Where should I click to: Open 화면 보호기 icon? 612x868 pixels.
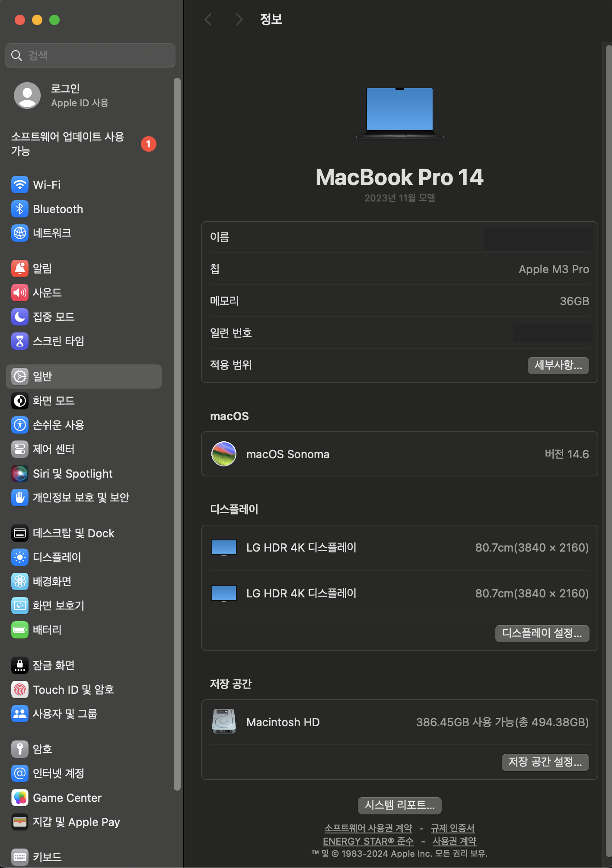point(20,606)
